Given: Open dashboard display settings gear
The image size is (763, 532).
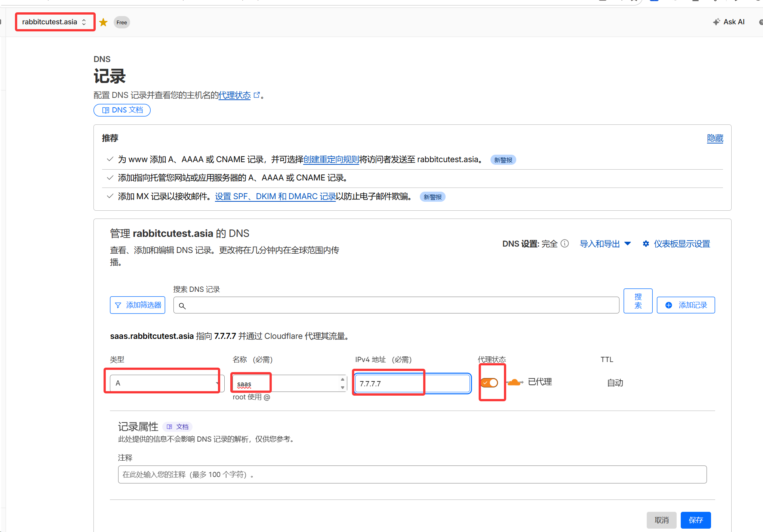Looking at the screenshot, I should coord(646,244).
